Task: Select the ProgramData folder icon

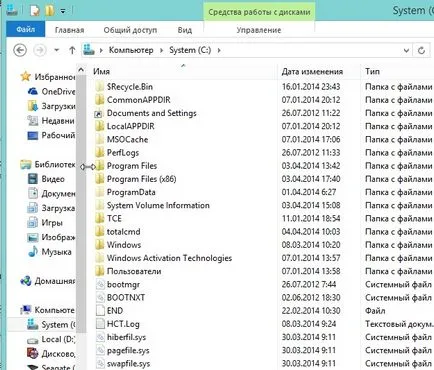Action: (99, 192)
